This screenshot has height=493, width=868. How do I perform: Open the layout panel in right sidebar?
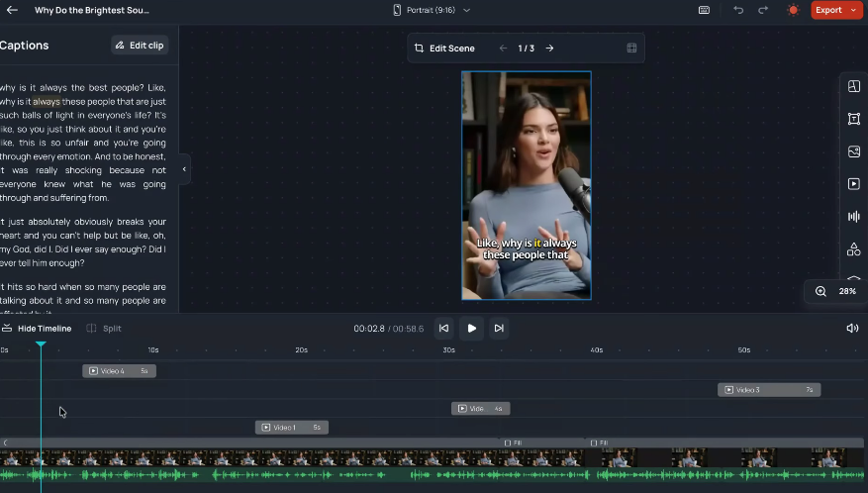click(x=853, y=86)
